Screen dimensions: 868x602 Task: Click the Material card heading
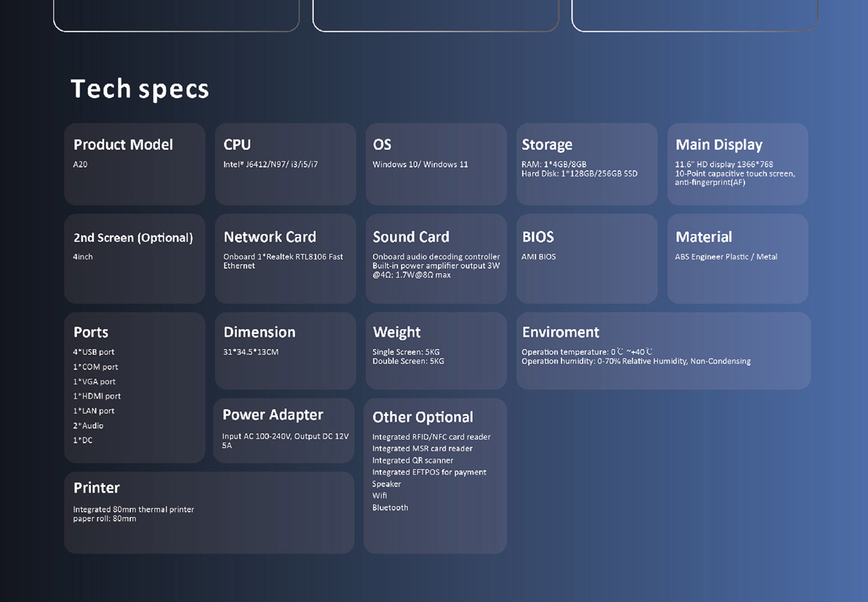click(703, 237)
